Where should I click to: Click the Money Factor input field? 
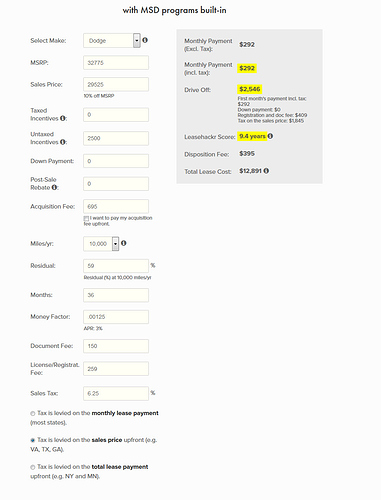[x=116, y=317]
